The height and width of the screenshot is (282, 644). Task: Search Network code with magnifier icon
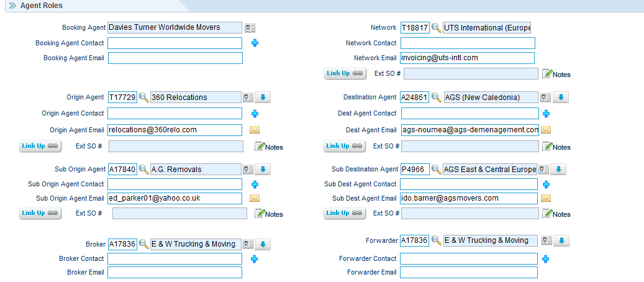point(436,28)
